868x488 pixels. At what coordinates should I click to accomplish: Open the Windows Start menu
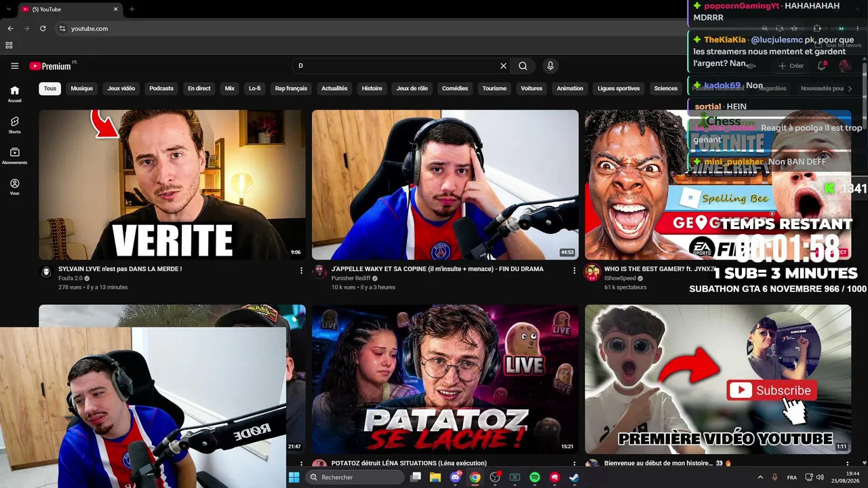tap(294, 477)
